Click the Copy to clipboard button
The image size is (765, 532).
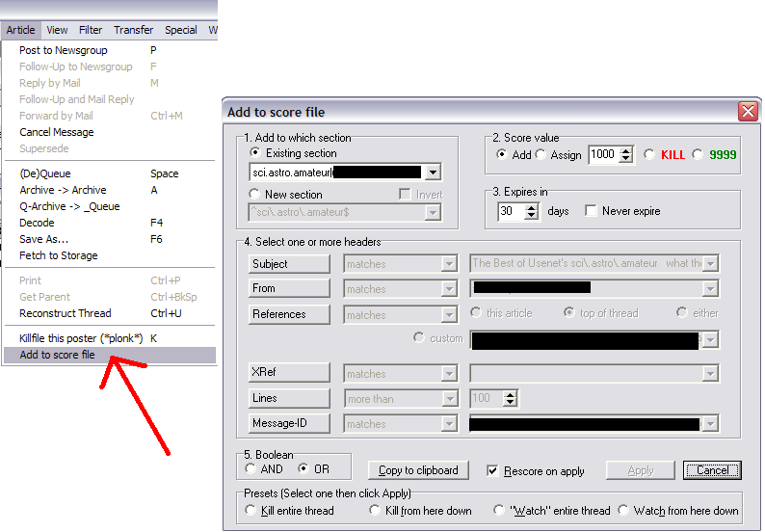click(418, 470)
